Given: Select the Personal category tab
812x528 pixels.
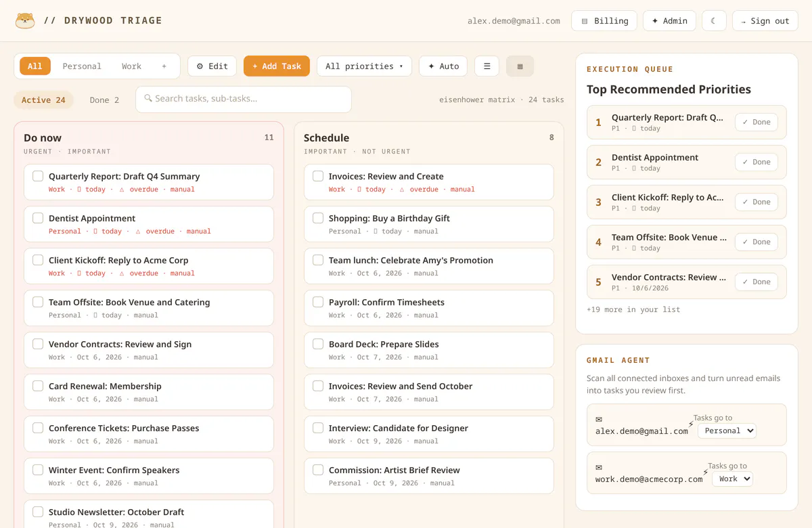Looking at the screenshot, I should click(x=82, y=66).
